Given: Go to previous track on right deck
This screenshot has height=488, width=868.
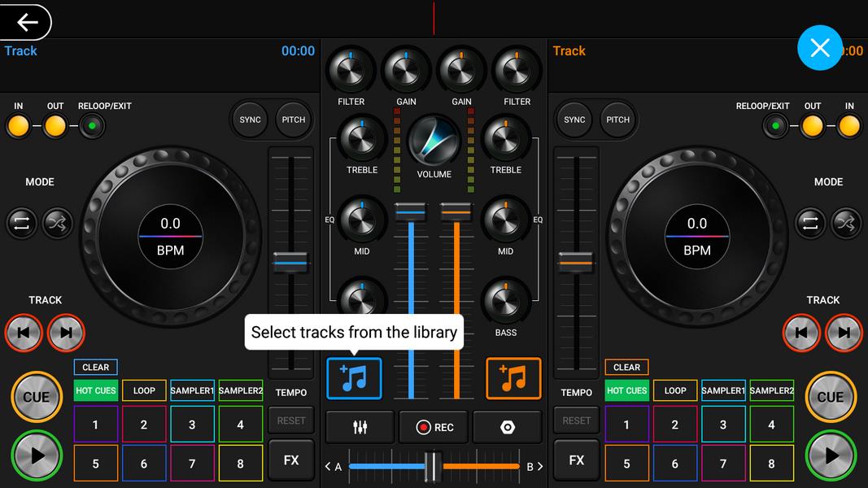Looking at the screenshot, I should (801, 332).
